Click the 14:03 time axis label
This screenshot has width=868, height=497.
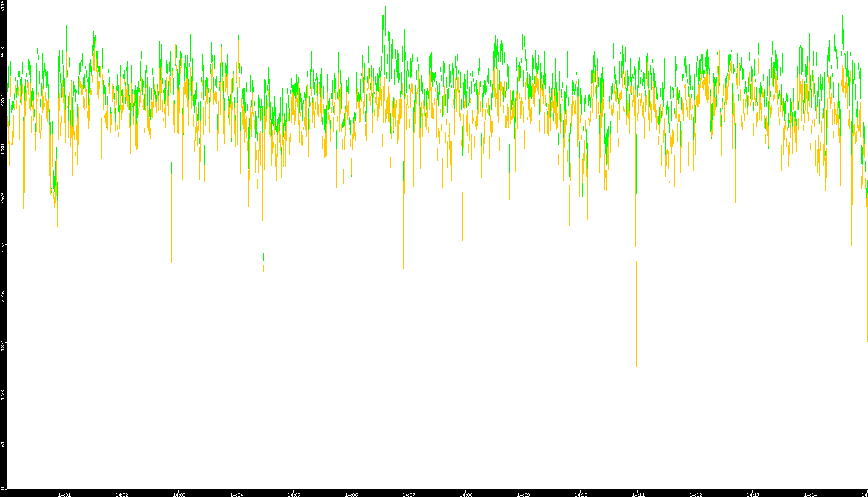pyautogui.click(x=179, y=495)
